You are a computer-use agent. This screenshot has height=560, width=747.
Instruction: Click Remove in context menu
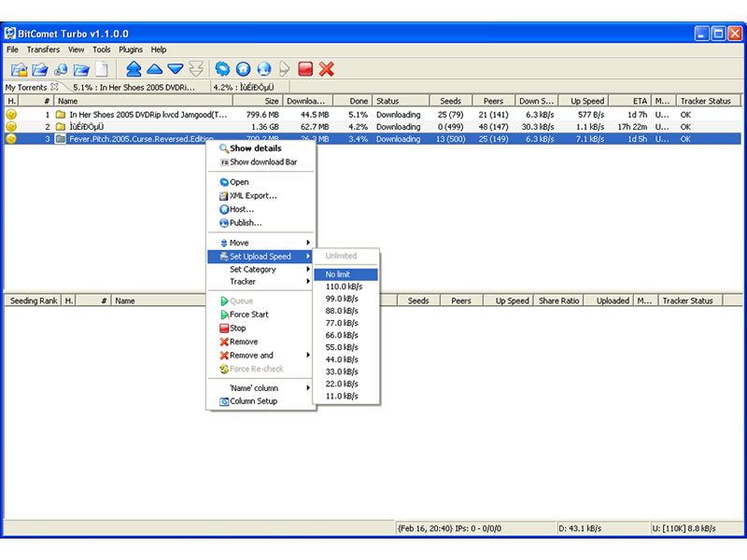click(261, 342)
